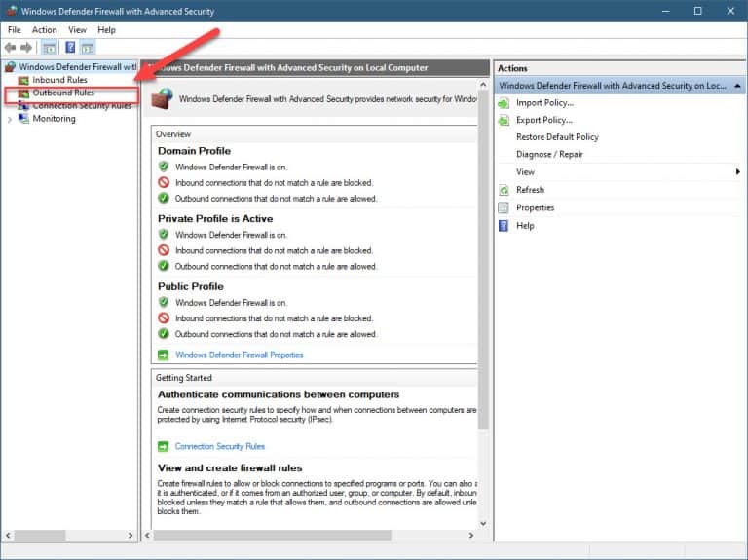Click the Properties icon in Actions pane
The image size is (748, 560).
click(504, 207)
